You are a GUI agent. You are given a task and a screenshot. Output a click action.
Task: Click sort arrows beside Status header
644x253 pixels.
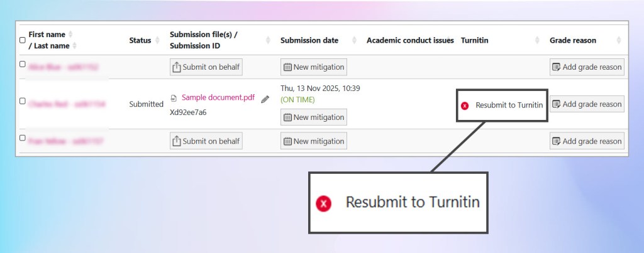[x=157, y=40]
